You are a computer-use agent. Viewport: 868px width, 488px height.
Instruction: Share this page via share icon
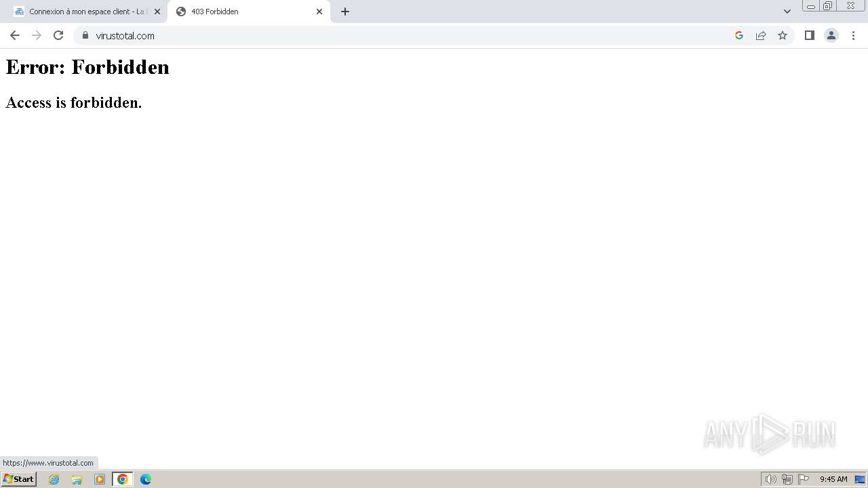tap(761, 35)
